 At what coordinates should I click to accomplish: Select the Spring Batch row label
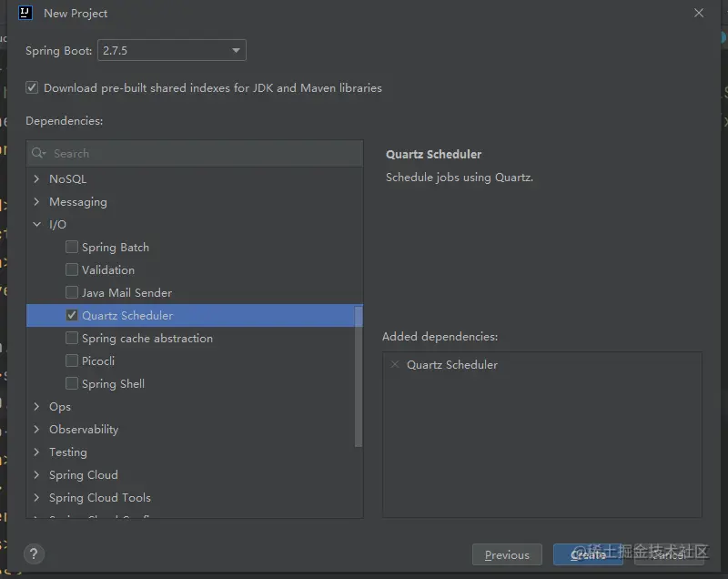click(x=116, y=247)
